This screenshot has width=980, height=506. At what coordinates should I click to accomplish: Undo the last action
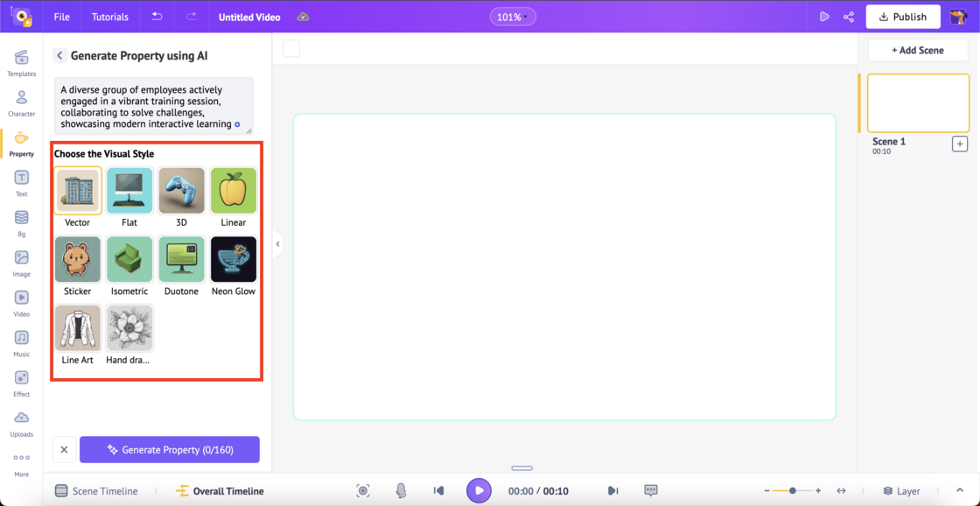pyautogui.click(x=157, y=16)
